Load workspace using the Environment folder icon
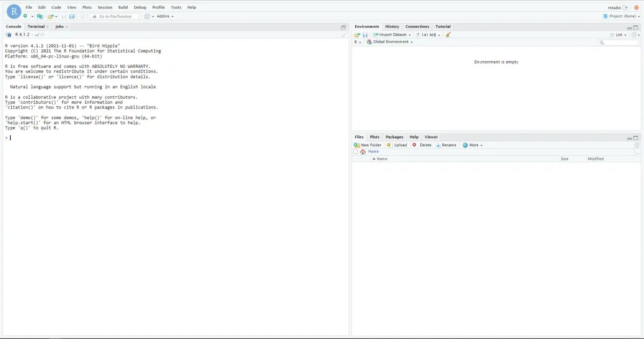This screenshot has width=644, height=339. pyautogui.click(x=357, y=35)
